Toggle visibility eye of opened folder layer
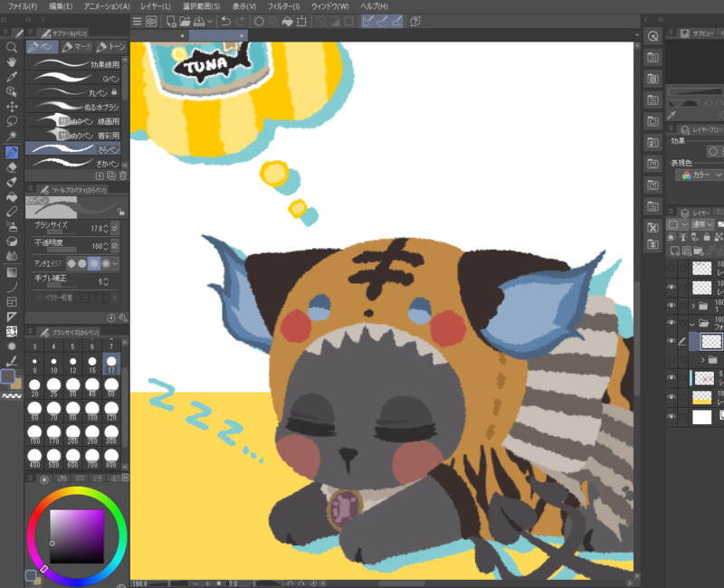This screenshot has height=588, width=724. (x=672, y=322)
